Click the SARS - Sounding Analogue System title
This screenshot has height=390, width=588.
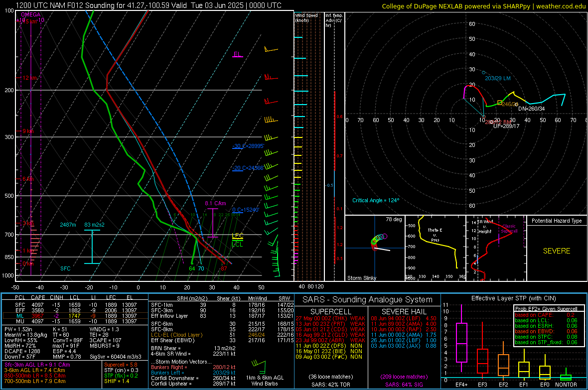368,300
